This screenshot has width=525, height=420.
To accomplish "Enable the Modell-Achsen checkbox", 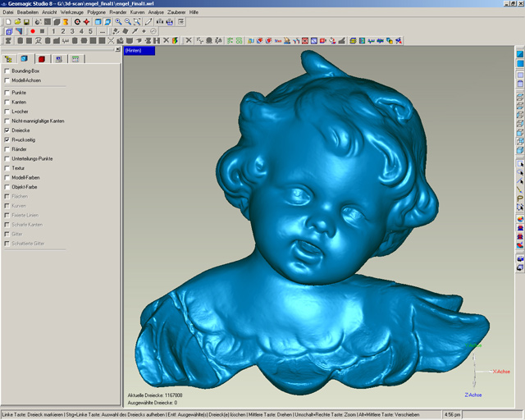I will (x=7, y=80).
